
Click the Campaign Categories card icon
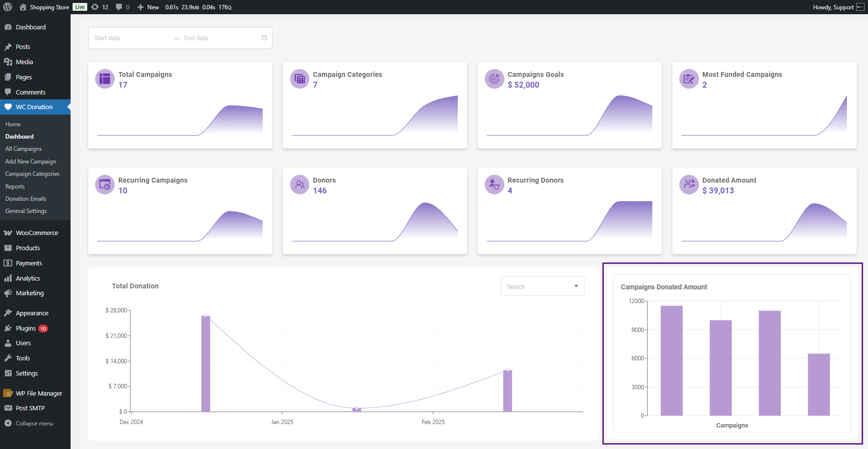point(299,79)
